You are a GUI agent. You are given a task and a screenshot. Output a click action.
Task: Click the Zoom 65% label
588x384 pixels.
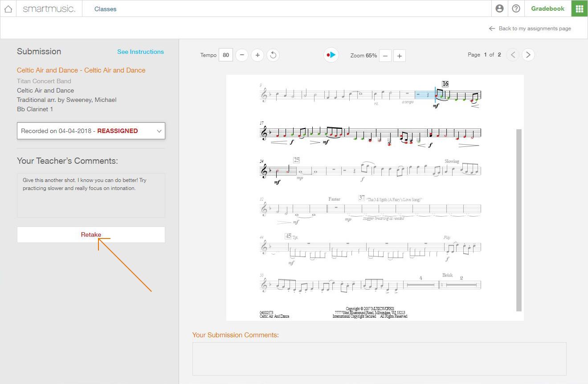pyautogui.click(x=363, y=56)
